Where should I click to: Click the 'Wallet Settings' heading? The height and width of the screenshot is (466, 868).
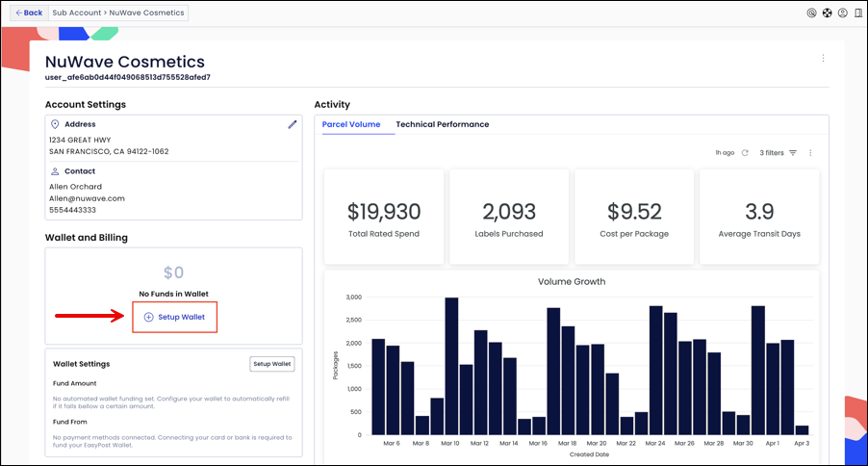point(82,364)
